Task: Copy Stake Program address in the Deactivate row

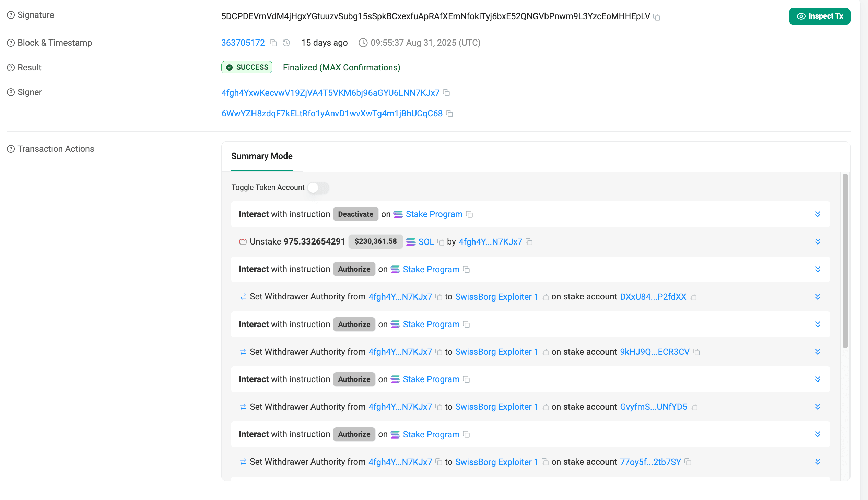Action: tap(470, 214)
